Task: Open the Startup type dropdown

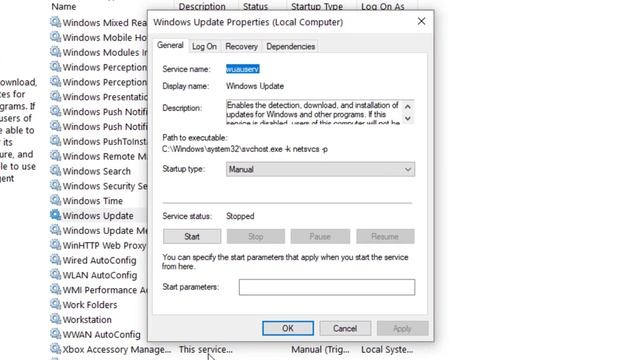Action: click(x=320, y=169)
